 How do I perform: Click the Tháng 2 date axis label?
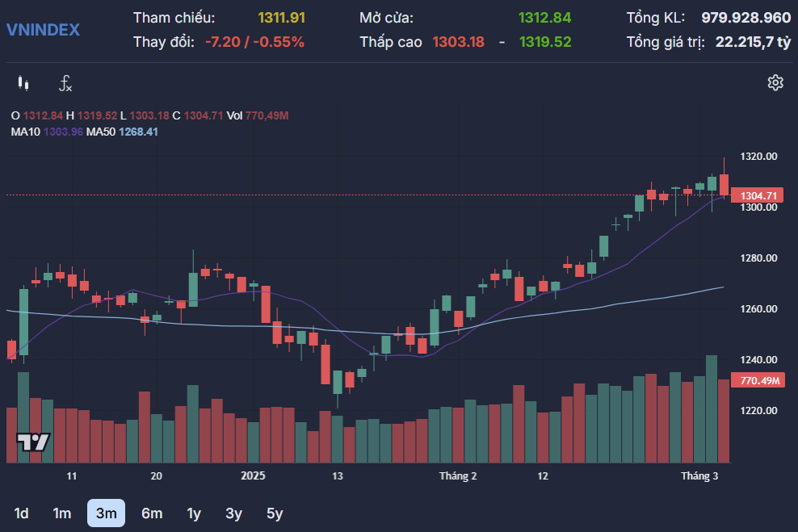pos(458,476)
